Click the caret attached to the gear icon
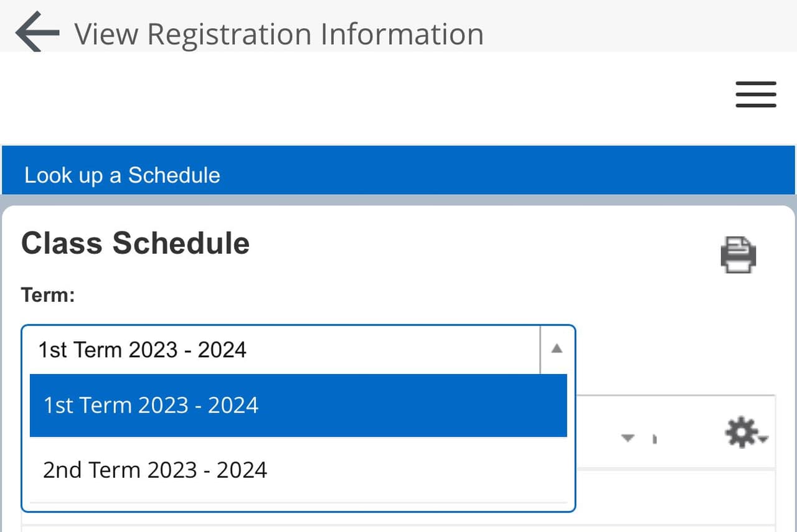Image resolution: width=797 pixels, height=532 pixels. coord(764,439)
